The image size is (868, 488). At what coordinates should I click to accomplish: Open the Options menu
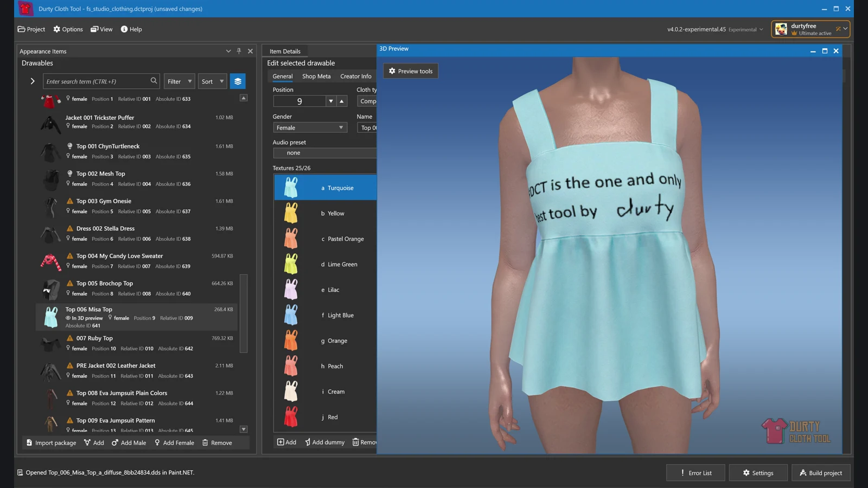(x=68, y=29)
